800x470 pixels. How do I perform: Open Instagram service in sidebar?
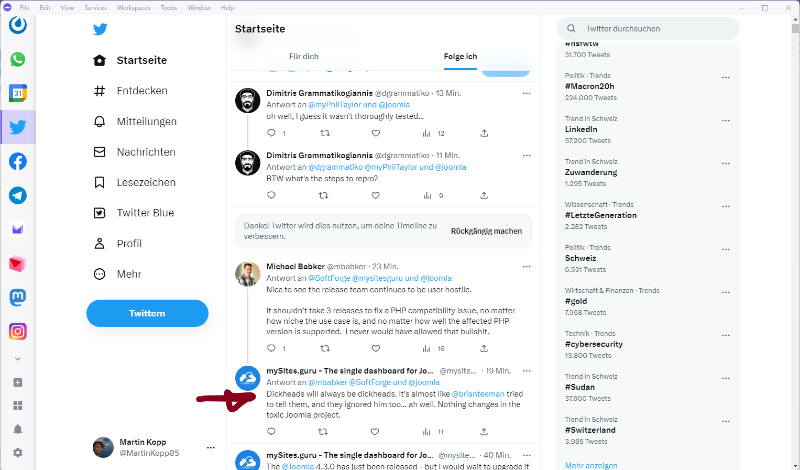(17, 331)
